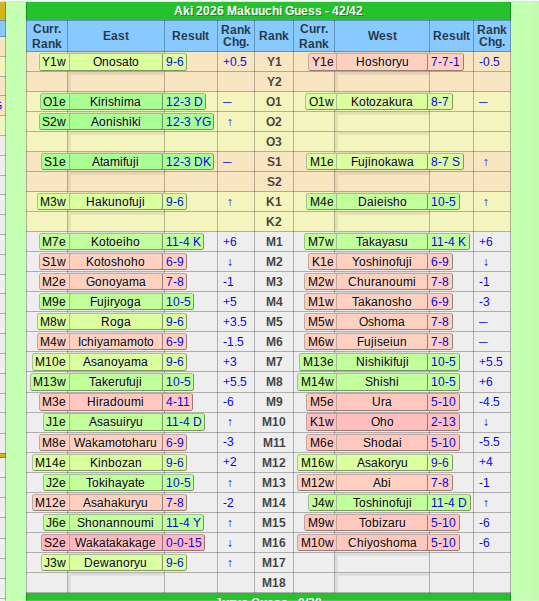Click Takayasu at M1 West
This screenshot has width=539, height=601.
tap(382, 241)
